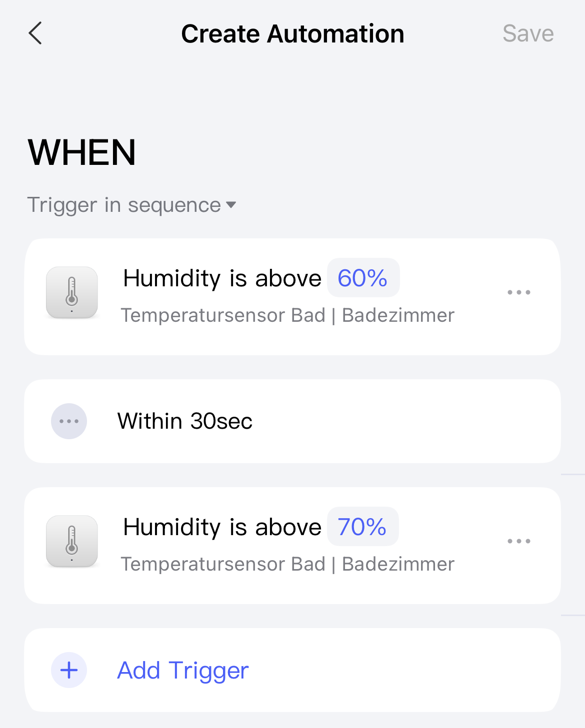Click the "Trigger in sequence" label
This screenshot has height=728, width=585.
124,205
